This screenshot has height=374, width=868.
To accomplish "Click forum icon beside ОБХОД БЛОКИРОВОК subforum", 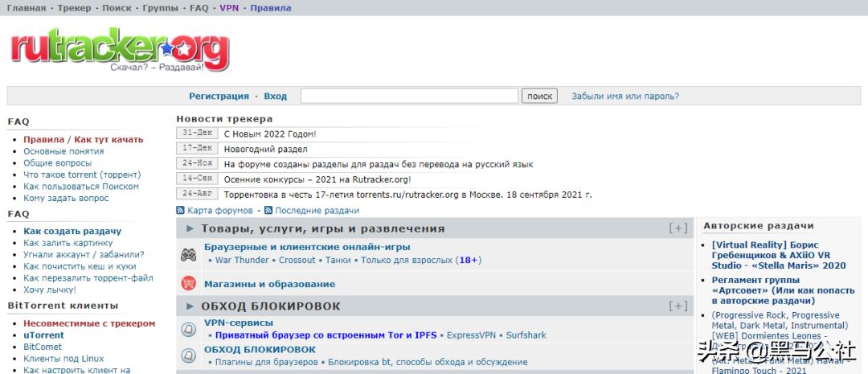I will [x=188, y=356].
